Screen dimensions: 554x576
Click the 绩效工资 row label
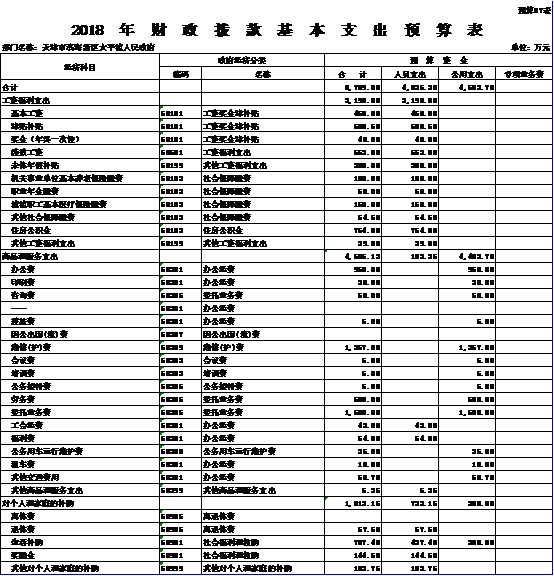27,152
